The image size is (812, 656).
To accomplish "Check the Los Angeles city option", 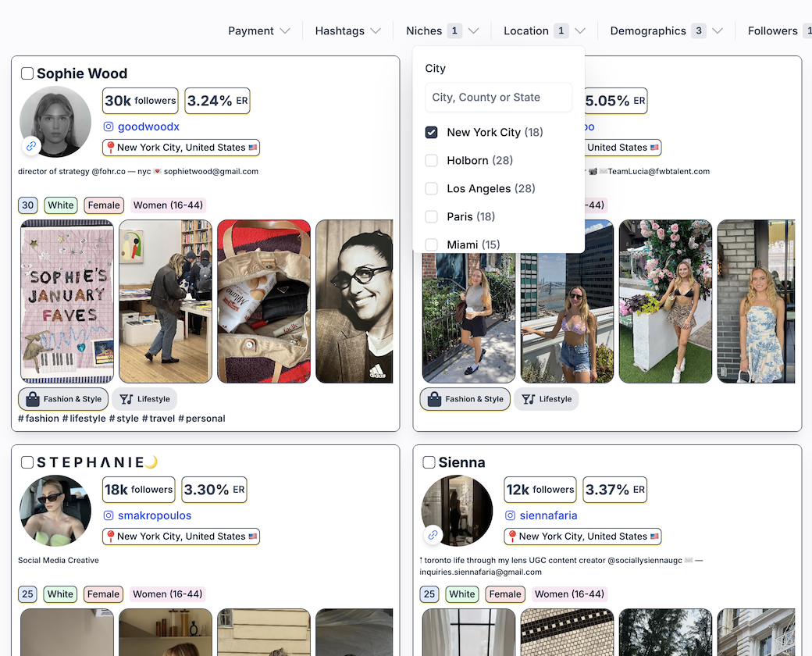I will (x=431, y=189).
